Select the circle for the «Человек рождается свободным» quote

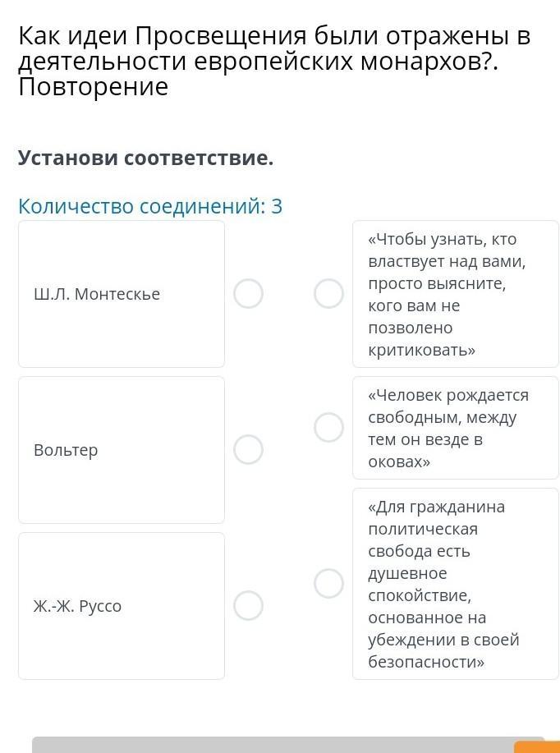(x=329, y=427)
